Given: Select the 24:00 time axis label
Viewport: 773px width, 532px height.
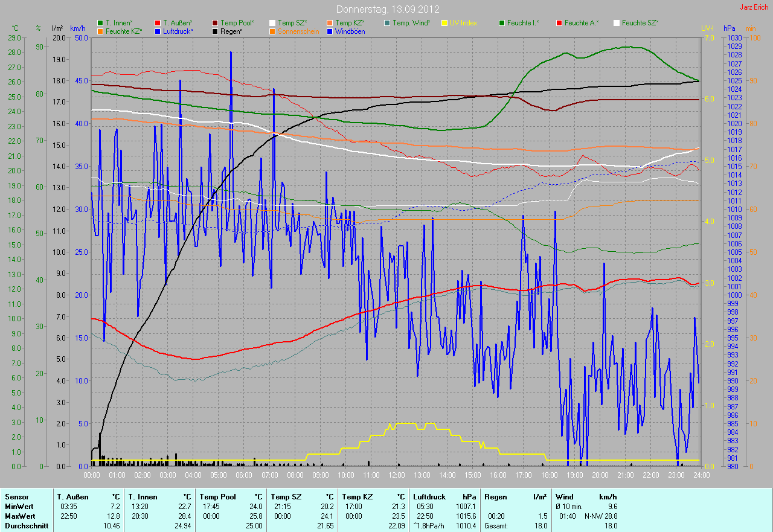Looking at the screenshot, I should coord(701,475).
